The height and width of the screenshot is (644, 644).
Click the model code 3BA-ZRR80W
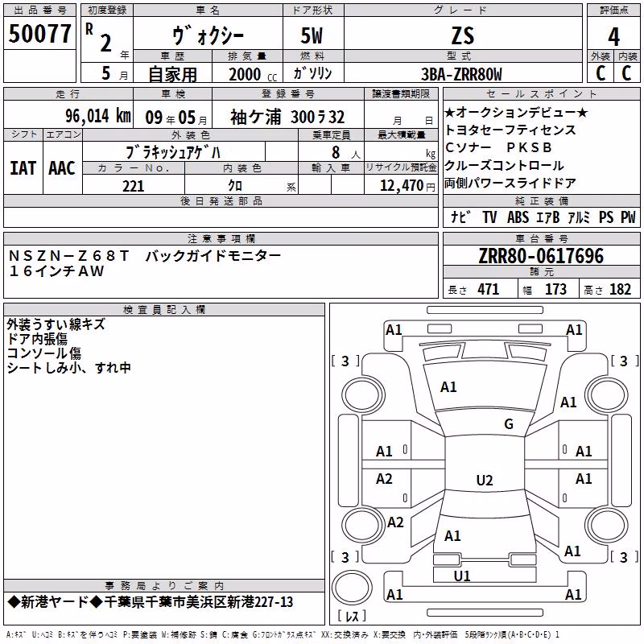coord(461,74)
